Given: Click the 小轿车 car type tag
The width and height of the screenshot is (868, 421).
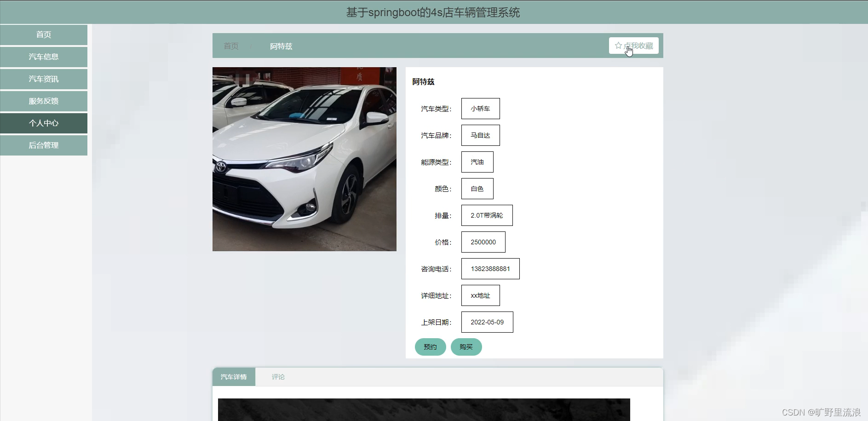Looking at the screenshot, I should [480, 109].
